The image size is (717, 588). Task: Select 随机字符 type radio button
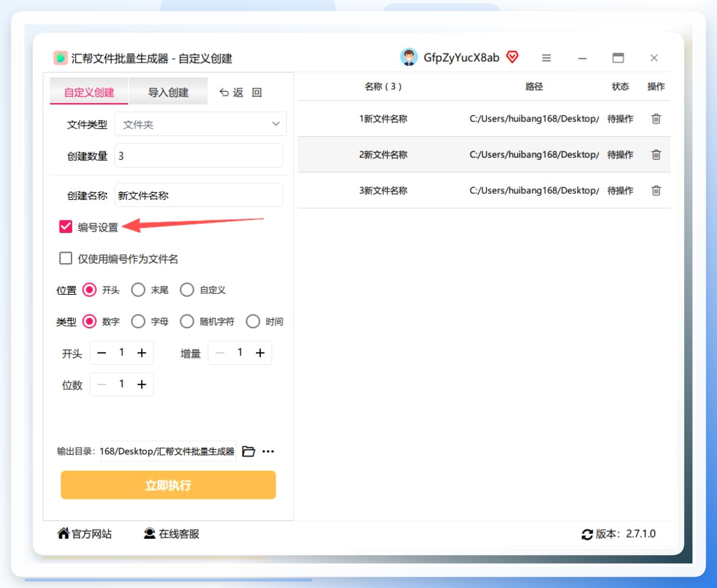187,321
